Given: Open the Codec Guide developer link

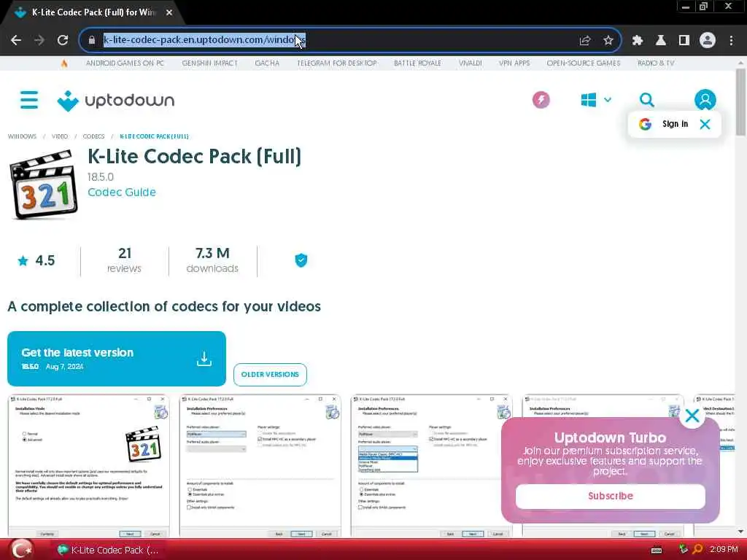Looking at the screenshot, I should [122, 192].
